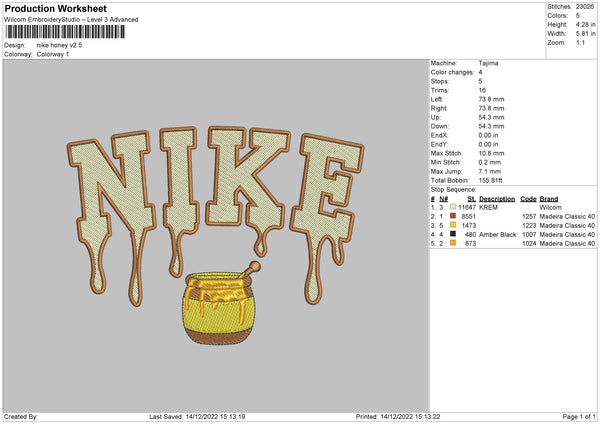The image size is (600, 424).
Task: Click the 'Down:' extent label
Action: pyautogui.click(x=439, y=126)
